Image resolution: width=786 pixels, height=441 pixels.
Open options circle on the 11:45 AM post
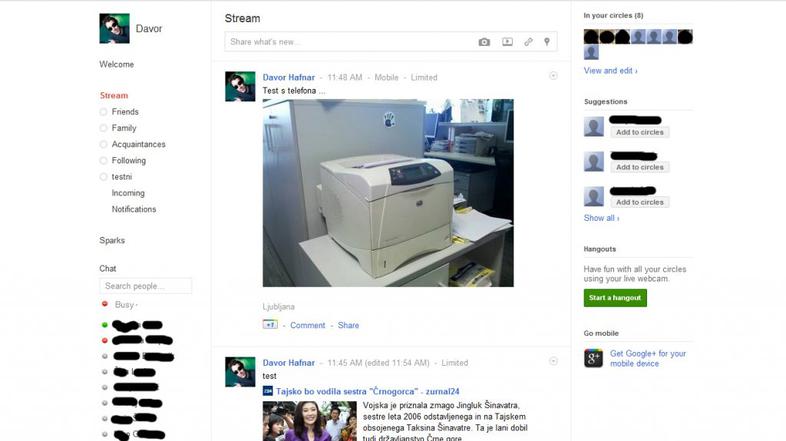click(553, 361)
